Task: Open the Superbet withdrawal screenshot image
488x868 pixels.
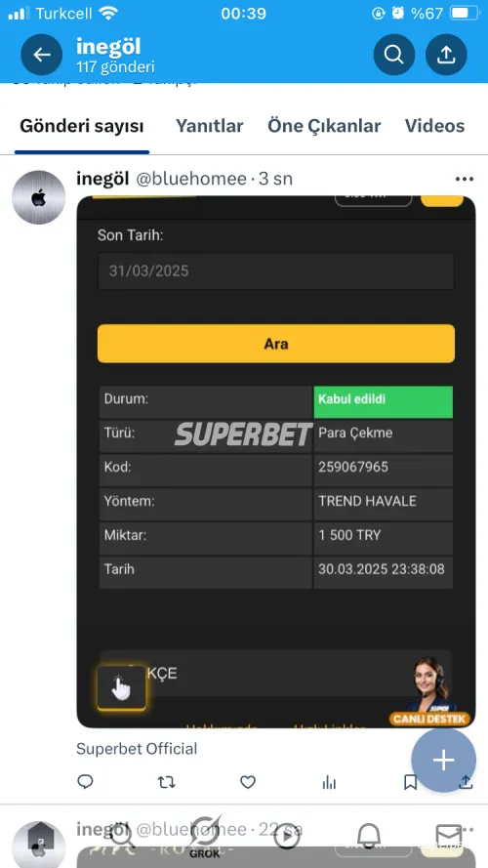Action: [x=275, y=462]
